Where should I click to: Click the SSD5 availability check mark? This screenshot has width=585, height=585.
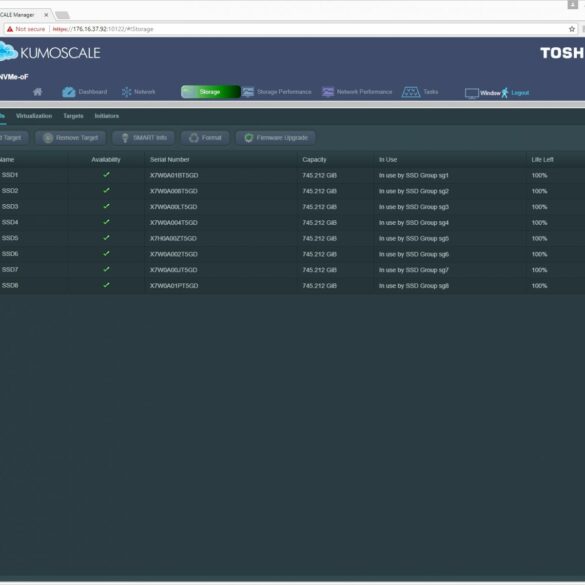[x=106, y=237]
